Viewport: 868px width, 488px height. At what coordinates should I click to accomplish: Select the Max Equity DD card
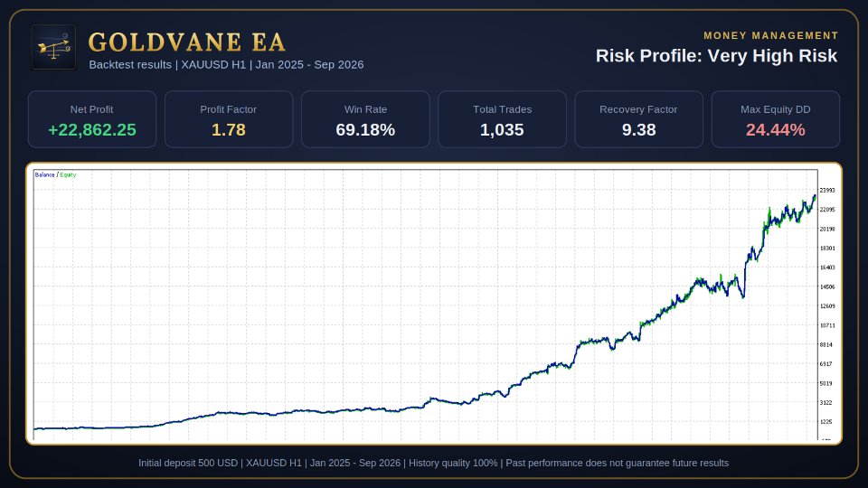(776, 119)
